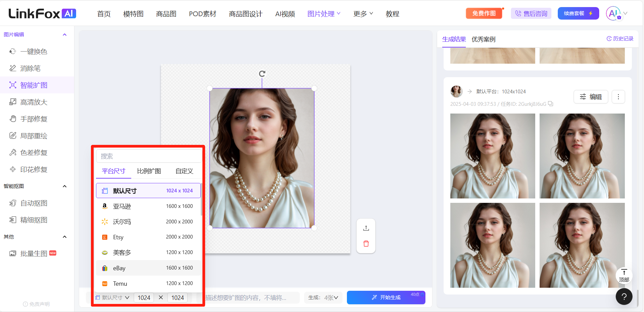The height and width of the screenshot is (312, 644).
Task: Select the 消除笔 eraser pen tool
Action: [x=30, y=68]
